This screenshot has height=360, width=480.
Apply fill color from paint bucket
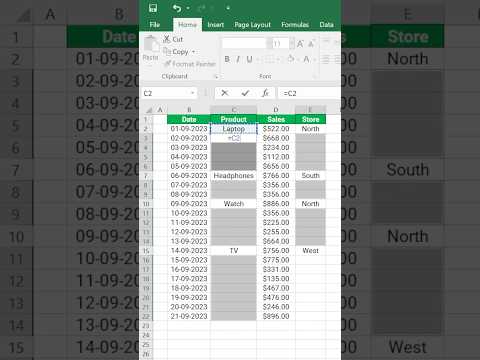291,59
